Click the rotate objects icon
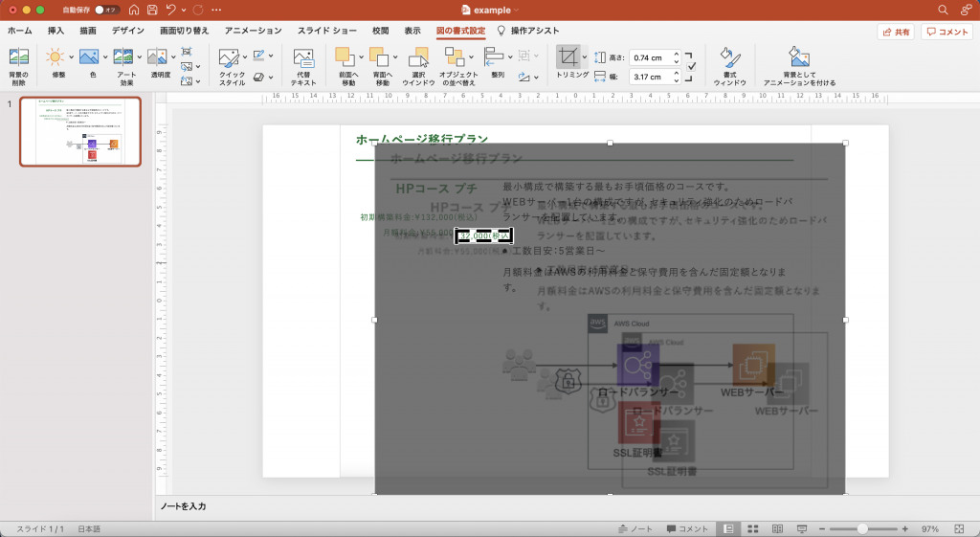The image size is (980, 537). click(523, 78)
